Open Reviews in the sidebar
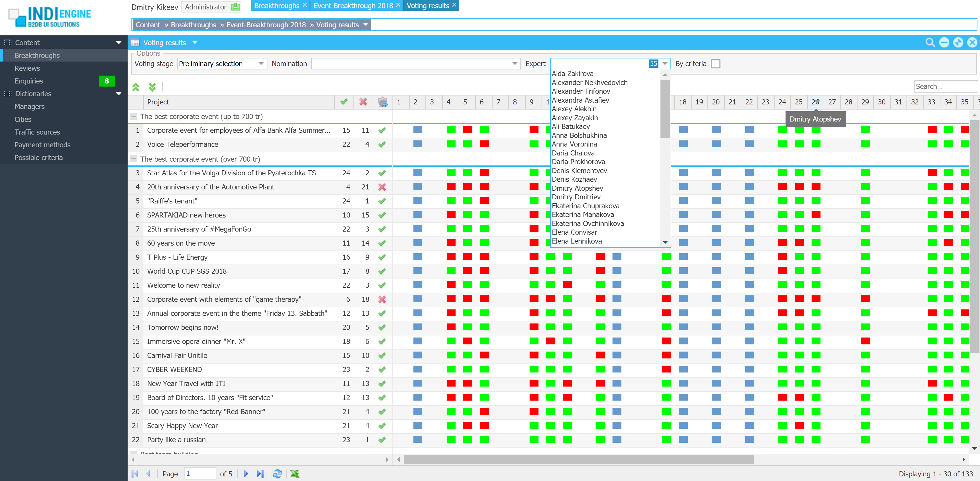The image size is (980, 481). pyautogui.click(x=27, y=68)
